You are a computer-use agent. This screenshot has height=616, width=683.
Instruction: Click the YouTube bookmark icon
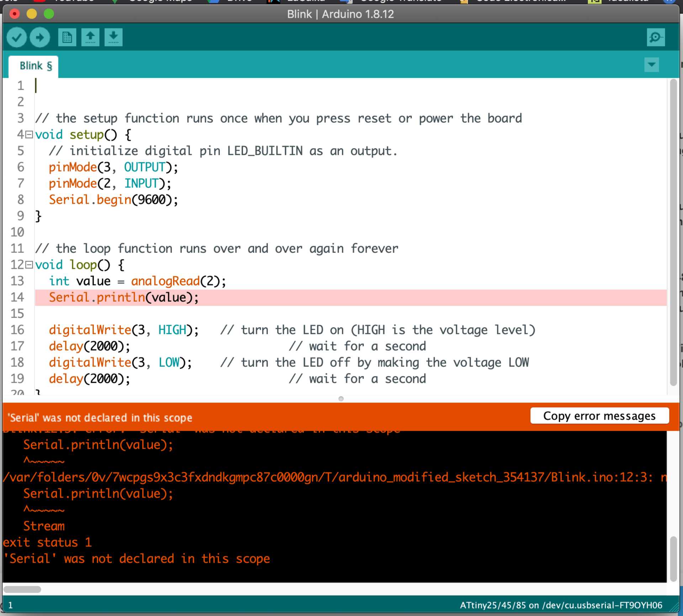(x=39, y=1)
